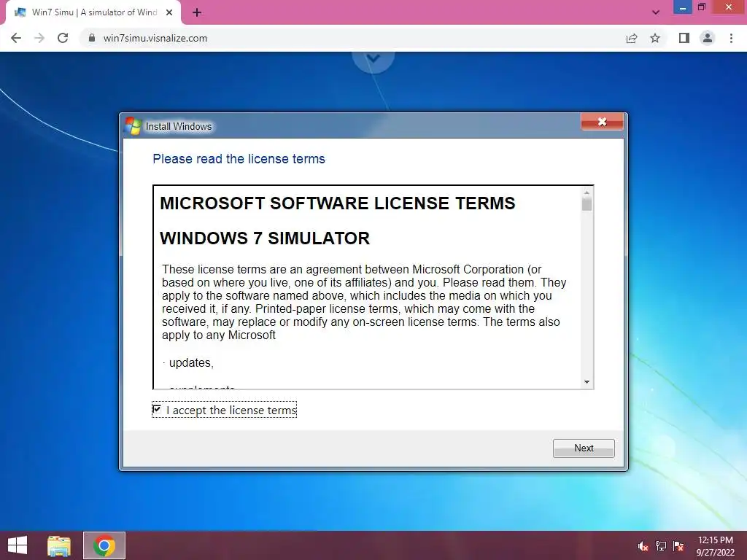Viewport: 747px width, 560px height.
Task: Restore down the browser window
Action: click(701, 7)
